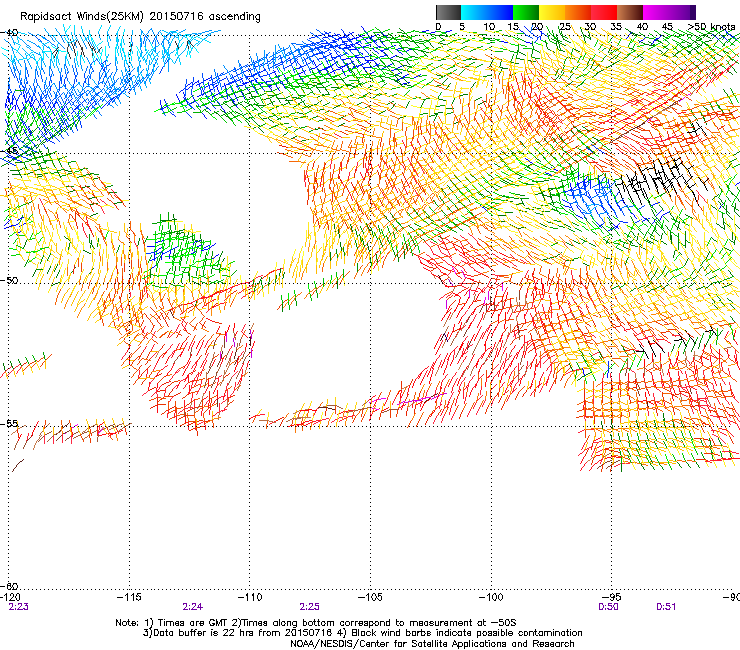740x650 pixels.
Task: Click the purple "0:51" time stamp
Action: point(666,607)
